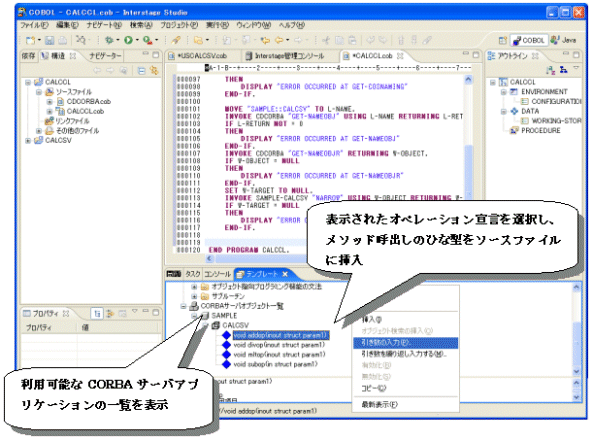Select void divop(inout struct param1) operation

click(x=279, y=345)
